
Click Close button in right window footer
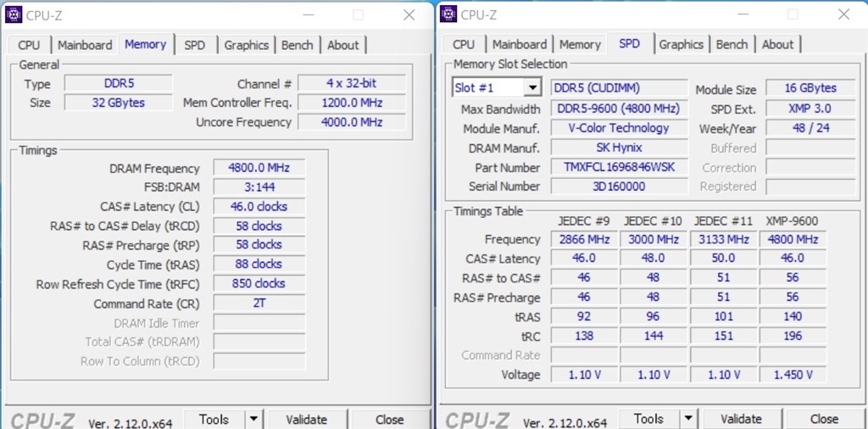pyautogui.click(x=824, y=419)
